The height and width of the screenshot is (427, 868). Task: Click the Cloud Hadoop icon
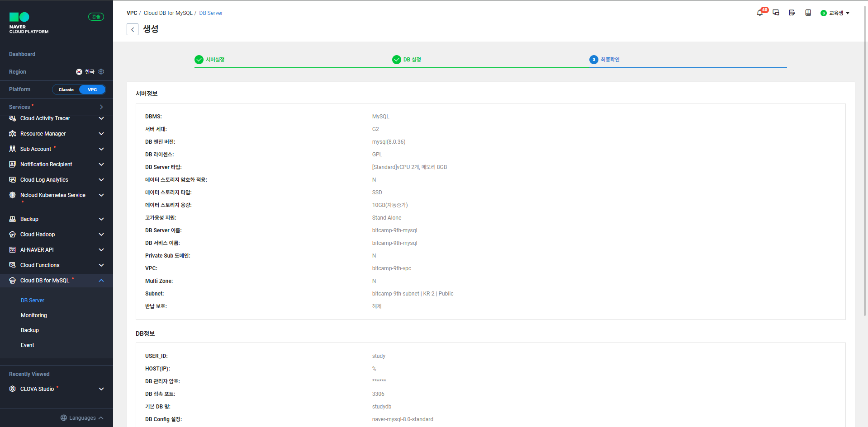[x=13, y=235]
